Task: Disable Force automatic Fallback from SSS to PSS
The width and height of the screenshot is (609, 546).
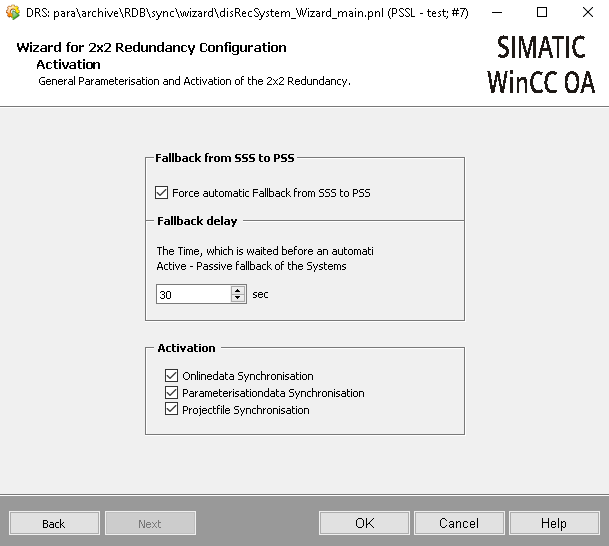Action: 162,193
